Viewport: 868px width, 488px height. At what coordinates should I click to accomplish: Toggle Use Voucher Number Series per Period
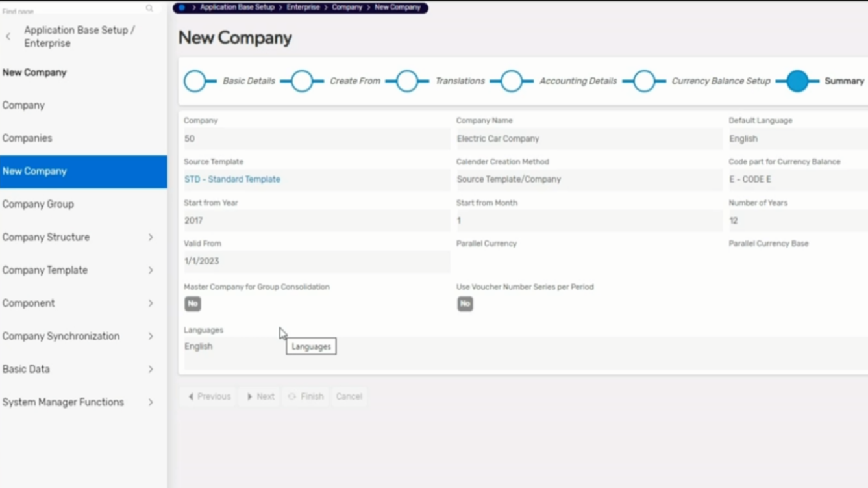click(465, 303)
